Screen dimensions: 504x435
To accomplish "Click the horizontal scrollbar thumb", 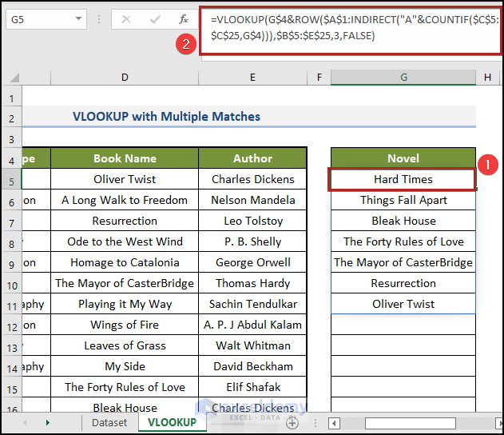I will (410, 423).
